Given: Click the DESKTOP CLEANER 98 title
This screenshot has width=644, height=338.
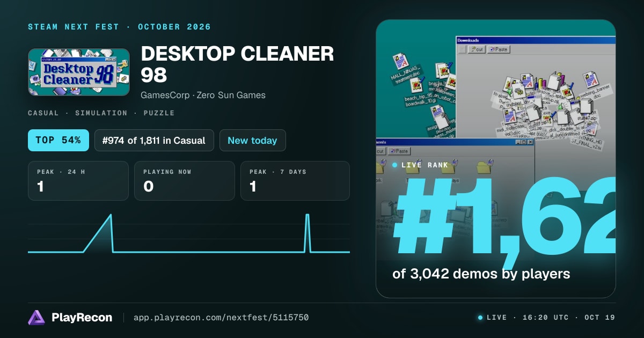Looking at the screenshot, I should click(237, 64).
